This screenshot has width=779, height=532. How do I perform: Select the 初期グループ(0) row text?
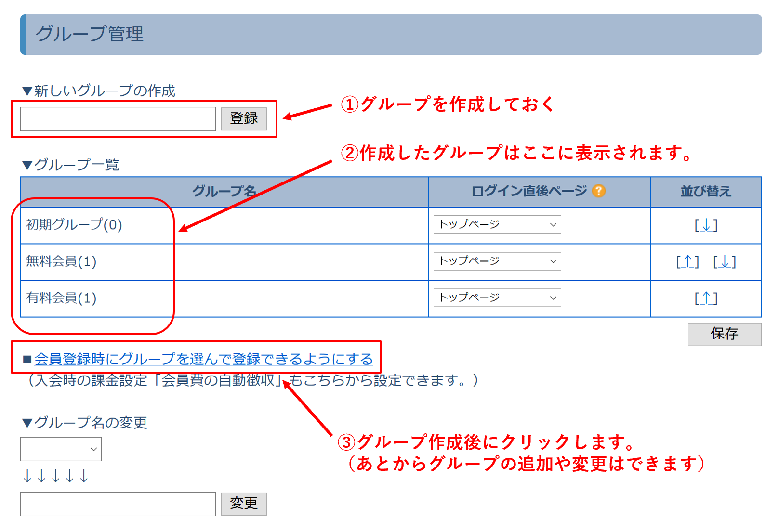point(74,225)
